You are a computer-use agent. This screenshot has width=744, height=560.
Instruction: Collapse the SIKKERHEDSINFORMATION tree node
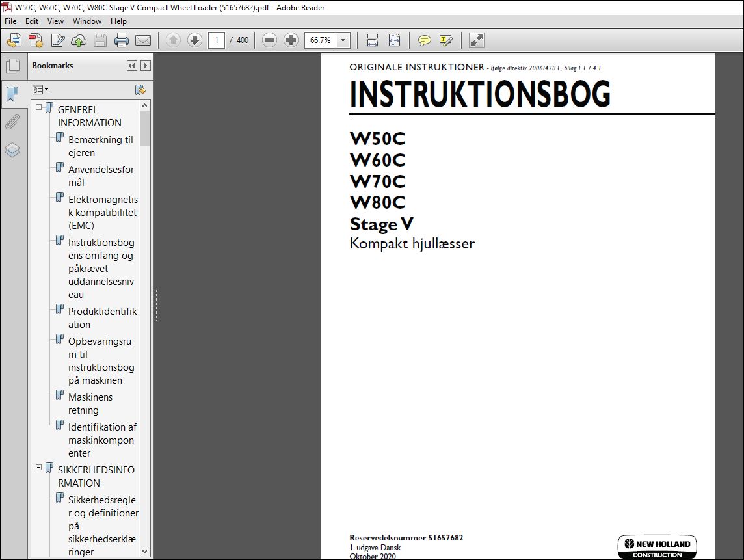point(39,468)
